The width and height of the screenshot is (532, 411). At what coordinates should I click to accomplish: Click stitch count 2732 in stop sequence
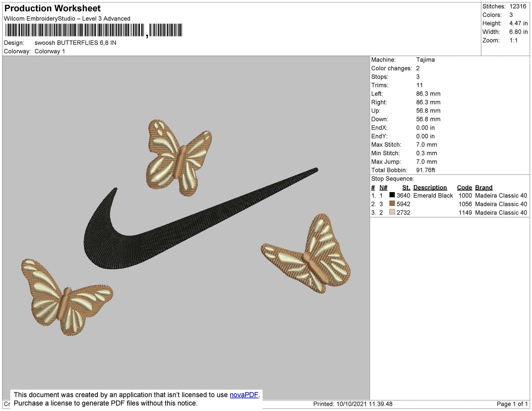[403, 212]
